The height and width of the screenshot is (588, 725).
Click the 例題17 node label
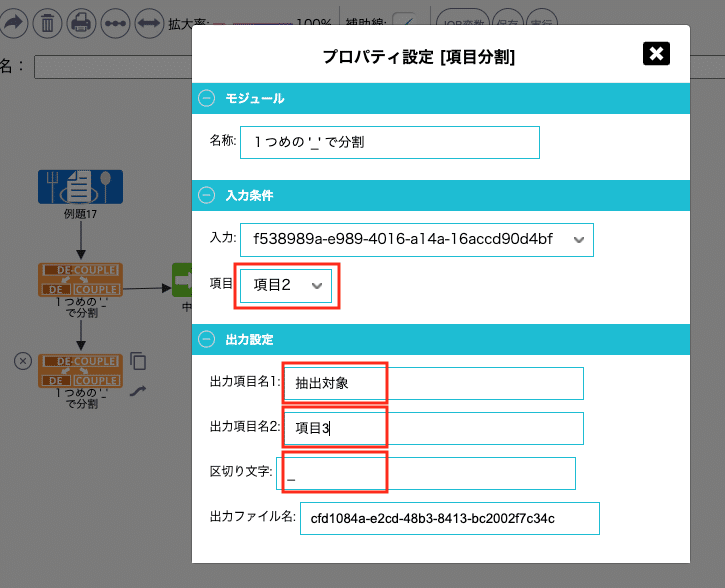click(x=80, y=214)
